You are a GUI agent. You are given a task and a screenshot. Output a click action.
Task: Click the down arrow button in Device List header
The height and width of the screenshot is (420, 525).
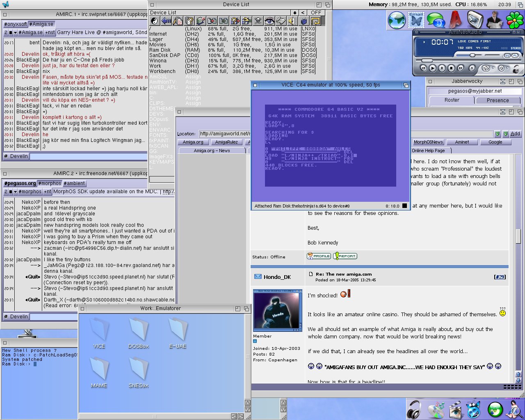pos(294,13)
